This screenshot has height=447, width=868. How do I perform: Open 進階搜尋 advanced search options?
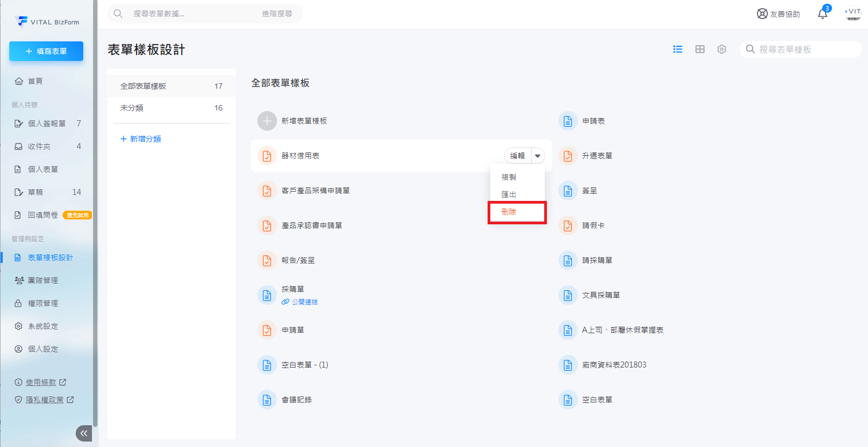pos(276,14)
